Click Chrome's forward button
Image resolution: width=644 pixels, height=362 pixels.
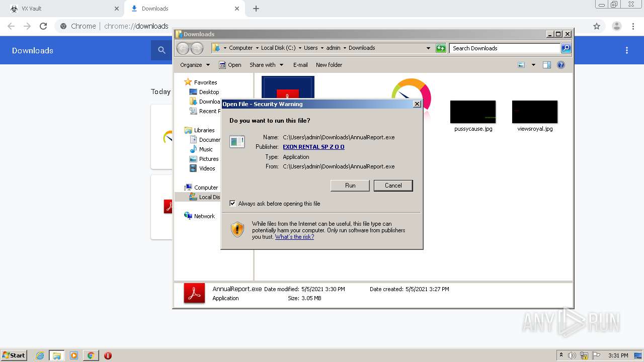(27, 26)
